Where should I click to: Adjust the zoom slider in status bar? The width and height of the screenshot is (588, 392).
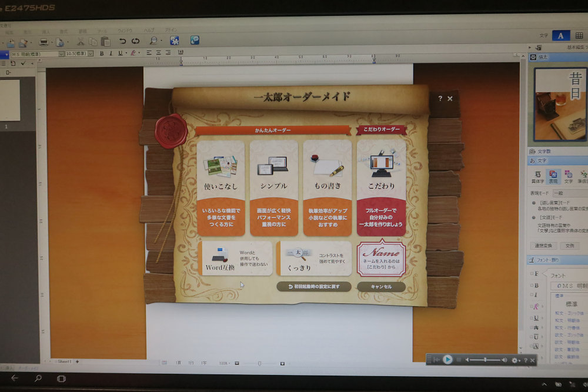(259, 363)
